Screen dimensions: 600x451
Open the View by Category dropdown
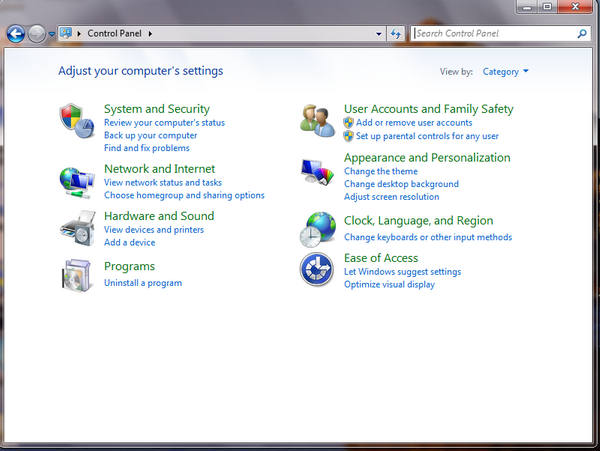point(505,72)
